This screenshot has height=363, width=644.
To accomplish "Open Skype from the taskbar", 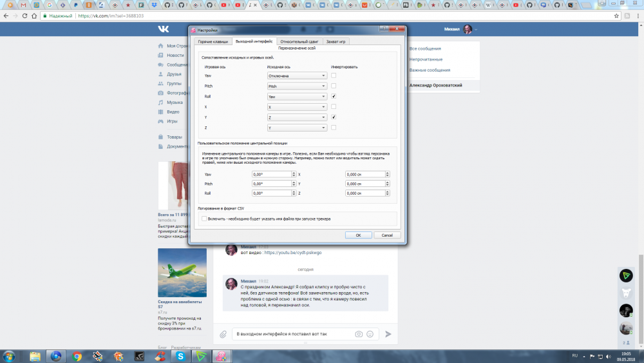I will (x=181, y=356).
